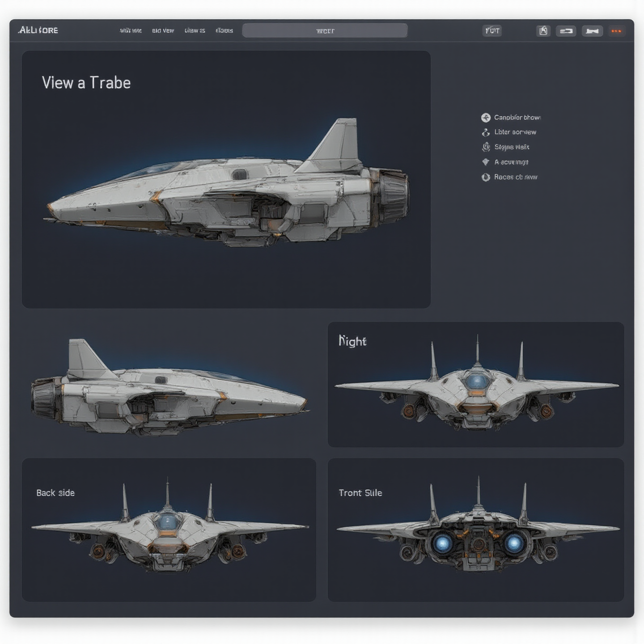Select the ship in the 'View a Trabe' panel

[227, 183]
